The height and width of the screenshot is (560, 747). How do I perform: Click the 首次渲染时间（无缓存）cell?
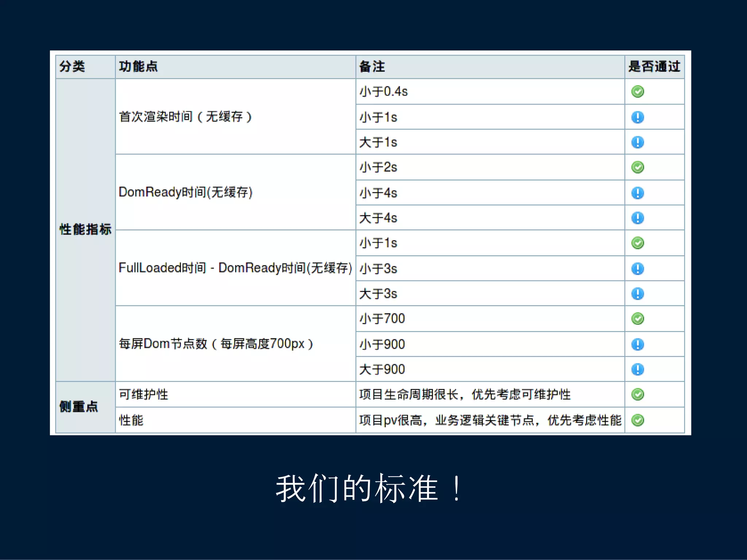pos(236,117)
